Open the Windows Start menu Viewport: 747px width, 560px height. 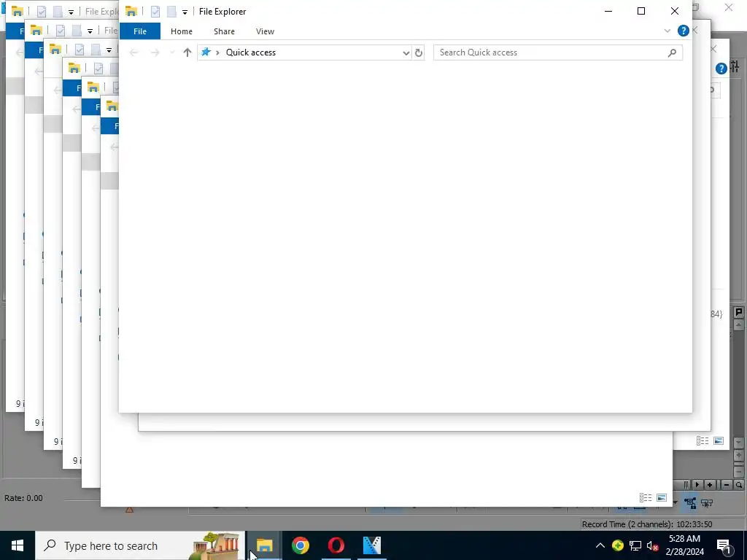tap(18, 545)
